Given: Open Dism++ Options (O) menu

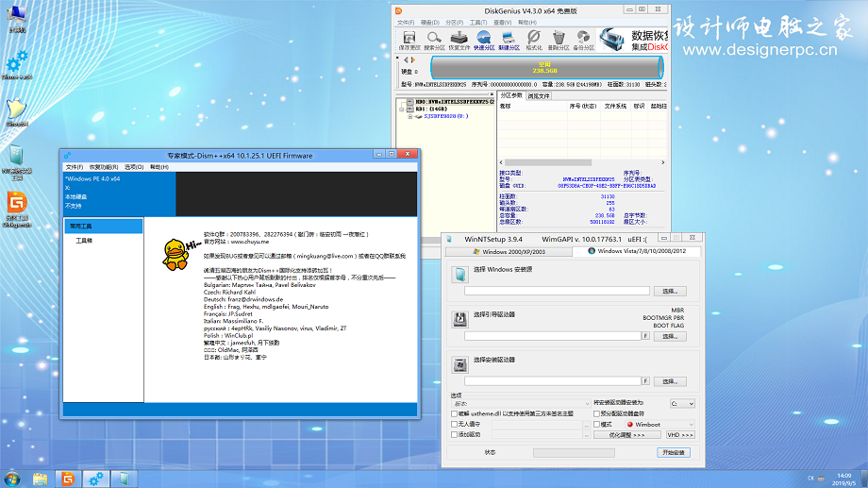Looking at the screenshot, I should [134, 167].
